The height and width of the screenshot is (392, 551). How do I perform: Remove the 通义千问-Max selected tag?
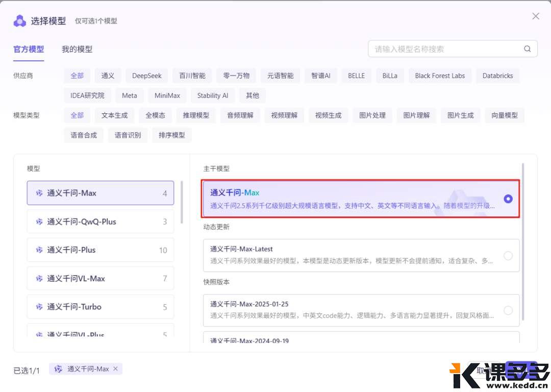coord(116,369)
